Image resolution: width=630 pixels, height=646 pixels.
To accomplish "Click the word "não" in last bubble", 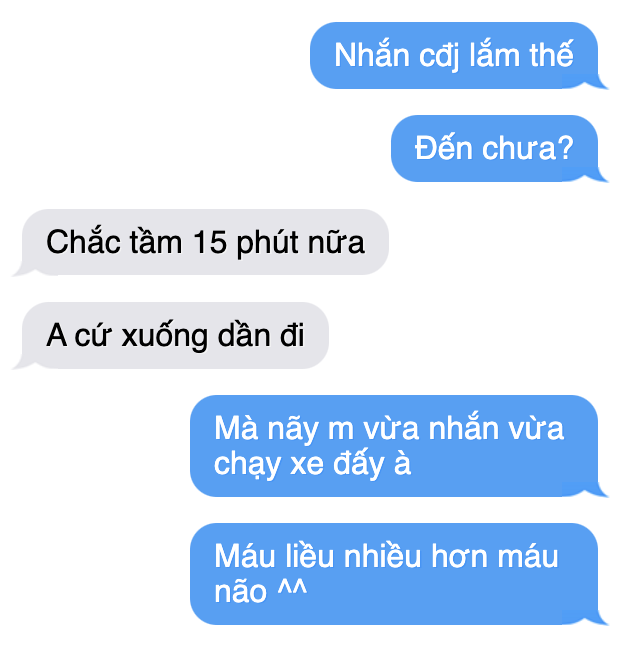I will (241, 592).
